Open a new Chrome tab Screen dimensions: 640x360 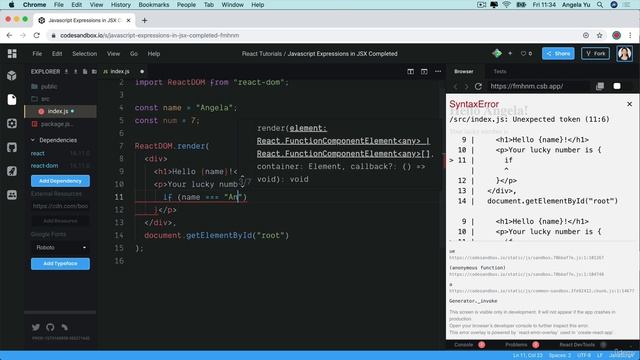coord(144,20)
